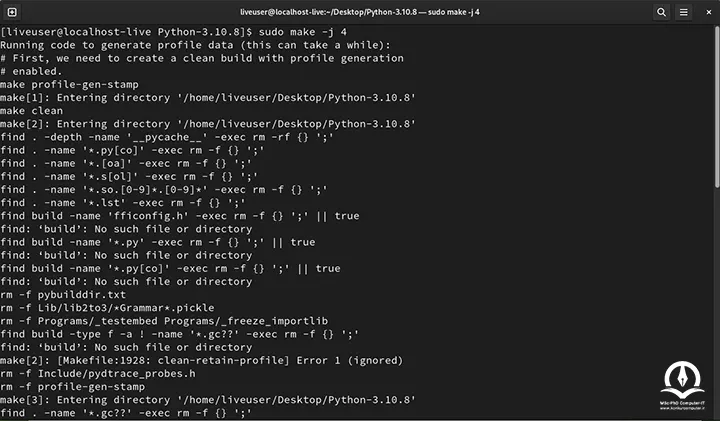Click 'make[3]: Entering directory' line
Viewport: 720px width, 421px height.
(208, 400)
